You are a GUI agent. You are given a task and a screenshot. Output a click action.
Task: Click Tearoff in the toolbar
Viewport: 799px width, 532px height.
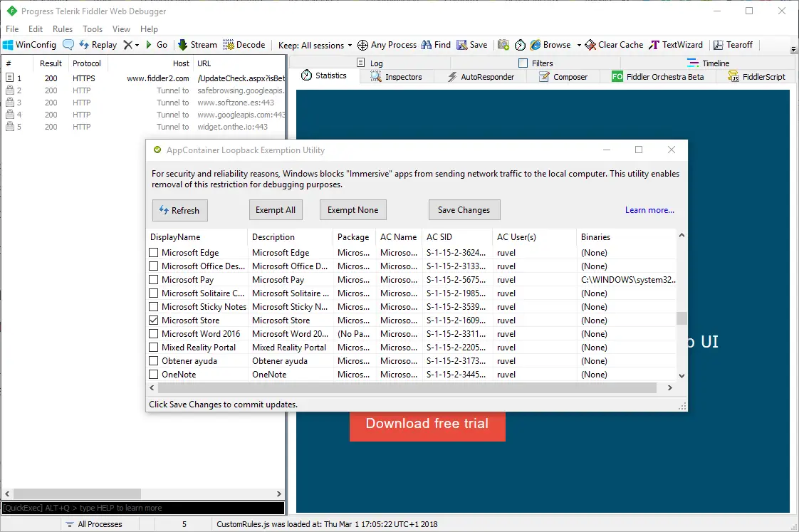(x=733, y=45)
